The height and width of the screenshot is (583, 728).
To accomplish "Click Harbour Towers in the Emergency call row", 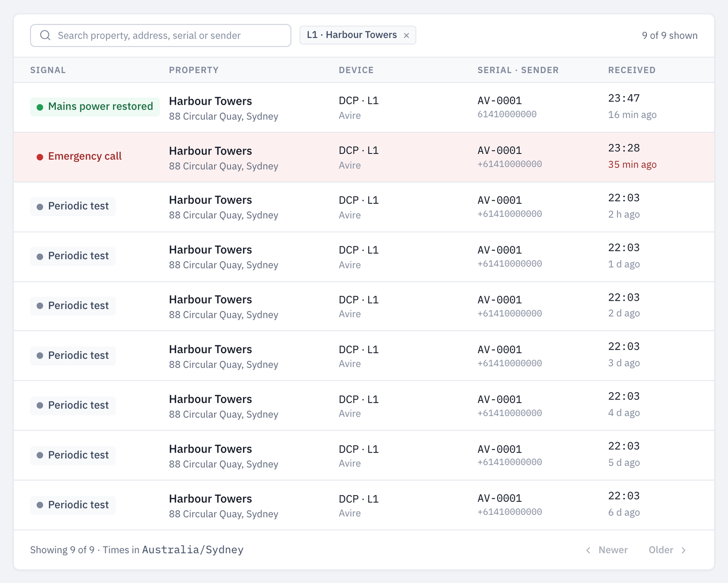I will pos(211,151).
